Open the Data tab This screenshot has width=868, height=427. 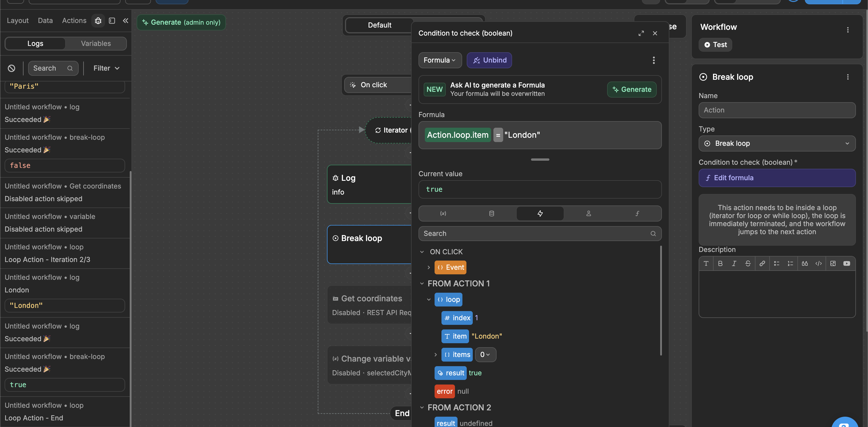pos(45,21)
